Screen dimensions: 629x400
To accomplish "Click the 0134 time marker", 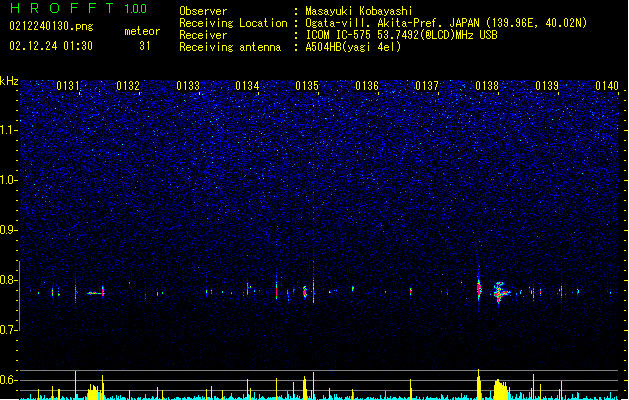I will (247, 86).
